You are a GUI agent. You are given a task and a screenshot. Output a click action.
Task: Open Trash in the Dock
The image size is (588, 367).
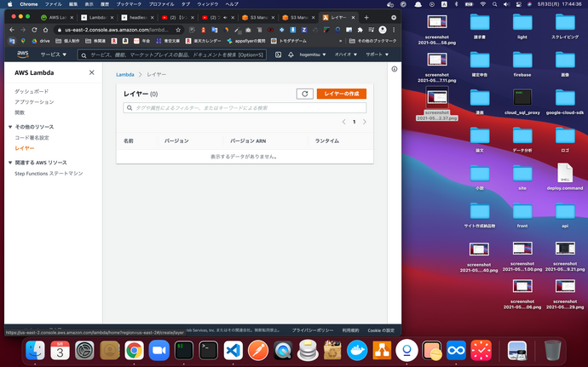tap(553, 351)
